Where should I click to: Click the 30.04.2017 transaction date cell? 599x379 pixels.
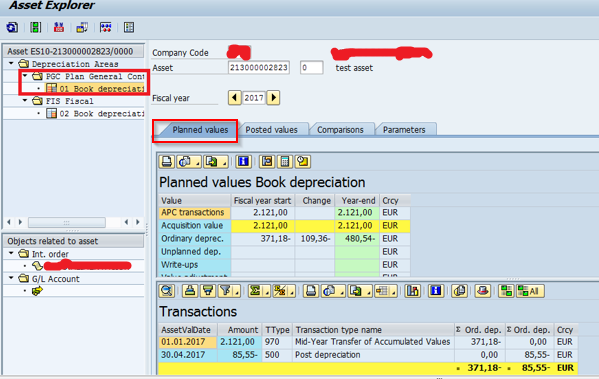(188, 355)
